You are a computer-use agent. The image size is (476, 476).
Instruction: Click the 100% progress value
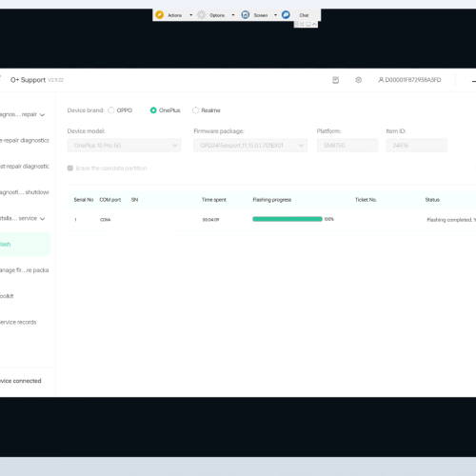point(328,219)
